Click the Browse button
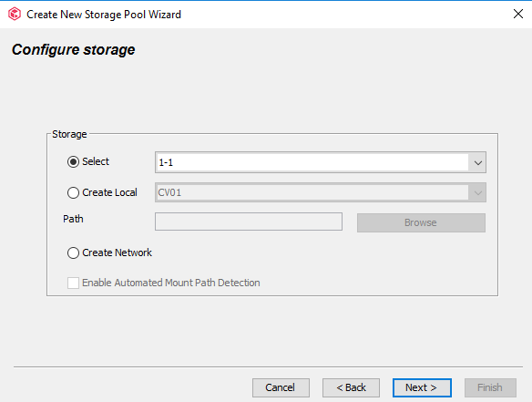 [x=421, y=222]
